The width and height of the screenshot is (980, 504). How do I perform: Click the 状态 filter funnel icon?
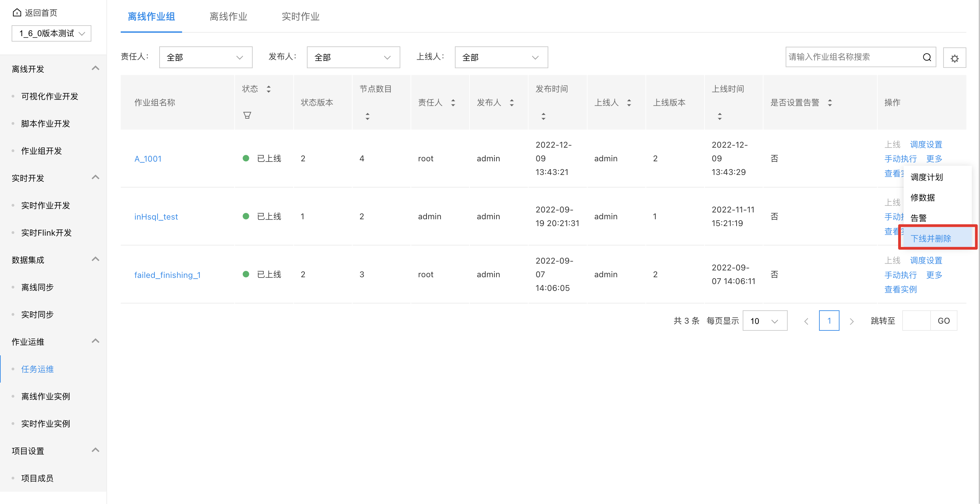point(247,115)
